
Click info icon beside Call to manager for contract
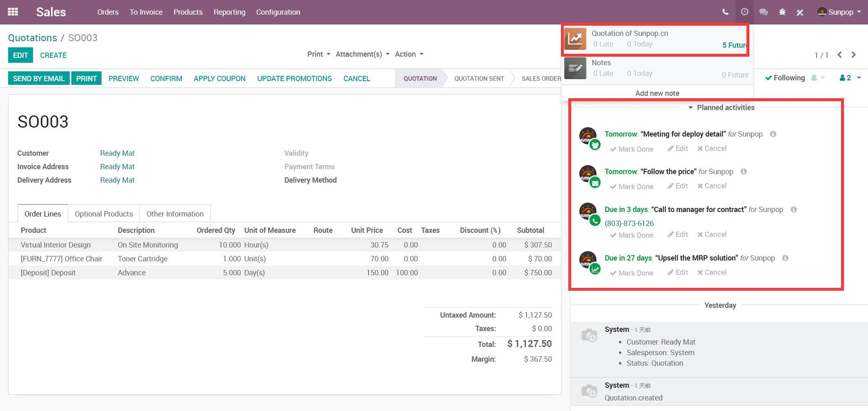(x=794, y=209)
